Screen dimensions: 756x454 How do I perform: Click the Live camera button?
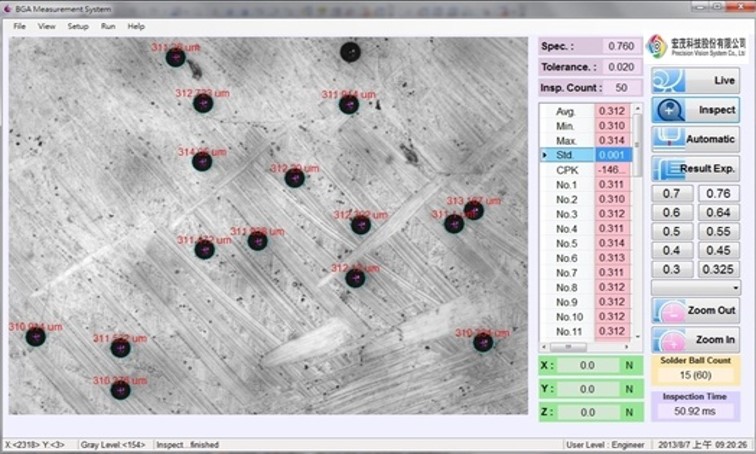[696, 79]
